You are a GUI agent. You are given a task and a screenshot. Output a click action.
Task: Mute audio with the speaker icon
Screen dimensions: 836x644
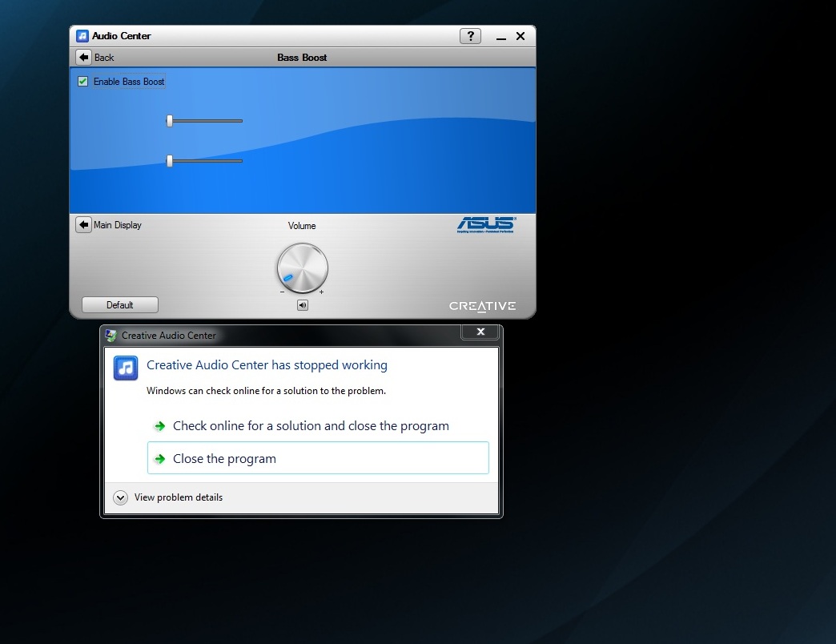(303, 305)
